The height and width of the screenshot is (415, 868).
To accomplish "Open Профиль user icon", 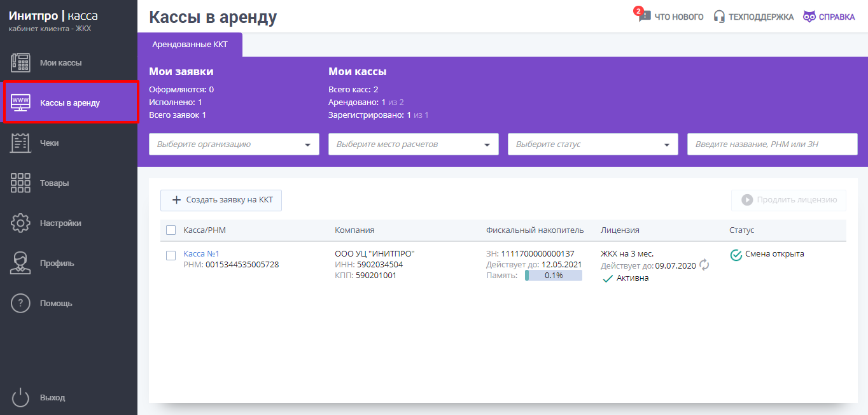I will tap(20, 264).
